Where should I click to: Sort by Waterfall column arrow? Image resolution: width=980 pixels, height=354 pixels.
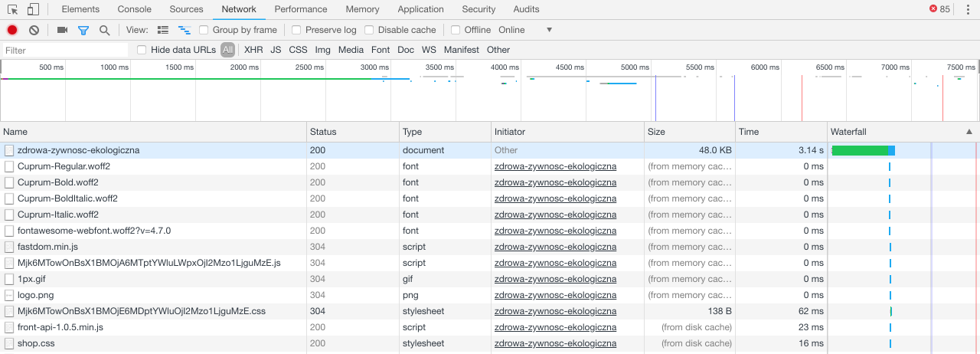tap(969, 132)
